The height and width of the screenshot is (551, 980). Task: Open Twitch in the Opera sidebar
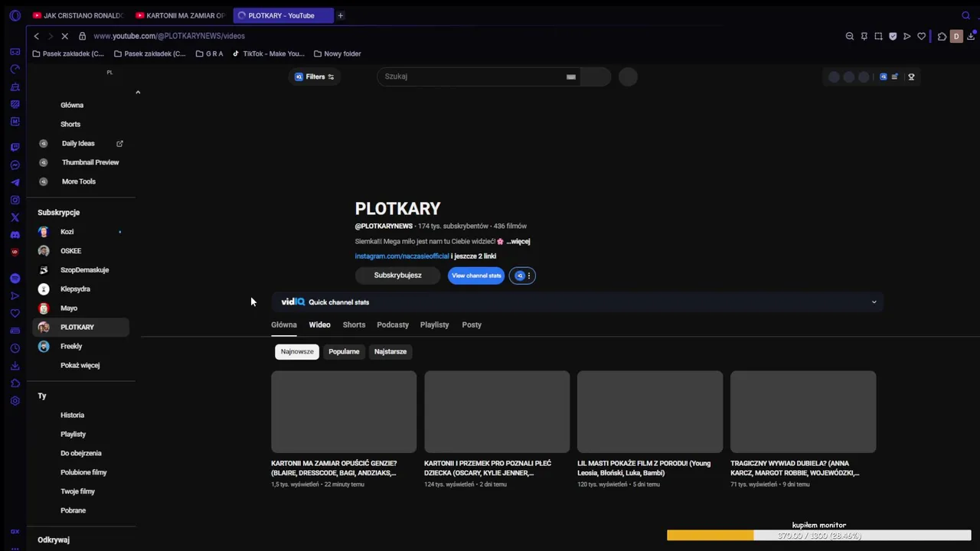tap(15, 147)
